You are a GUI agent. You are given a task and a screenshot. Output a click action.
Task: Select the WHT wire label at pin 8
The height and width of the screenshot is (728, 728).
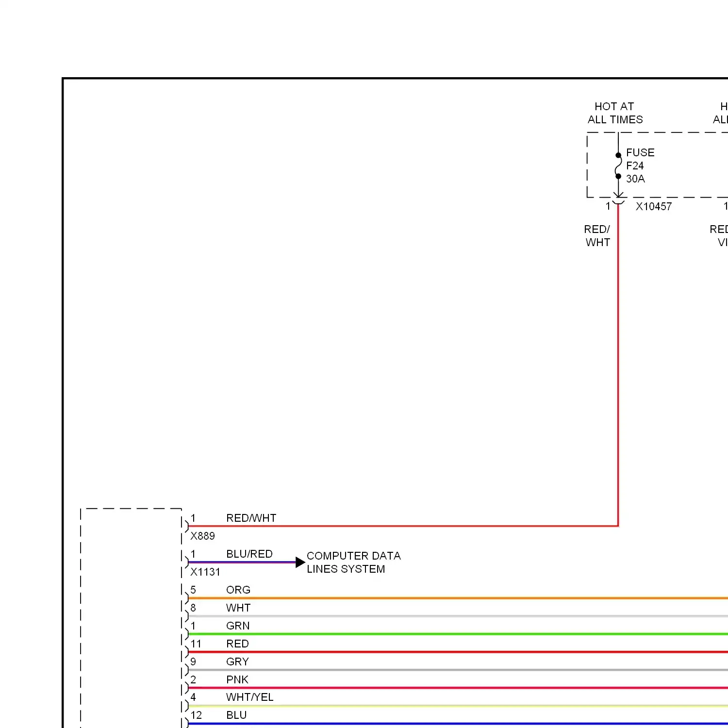pyautogui.click(x=238, y=608)
